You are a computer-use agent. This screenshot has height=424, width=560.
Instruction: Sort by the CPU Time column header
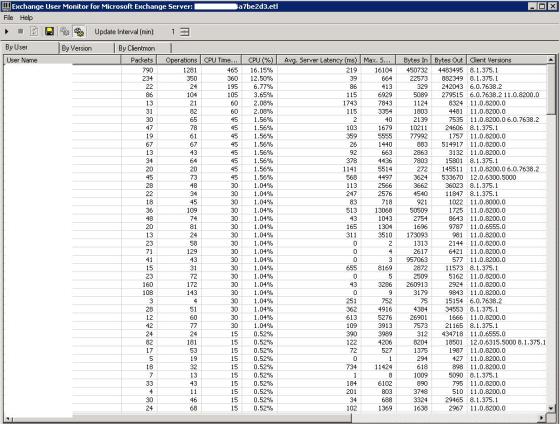point(221,60)
